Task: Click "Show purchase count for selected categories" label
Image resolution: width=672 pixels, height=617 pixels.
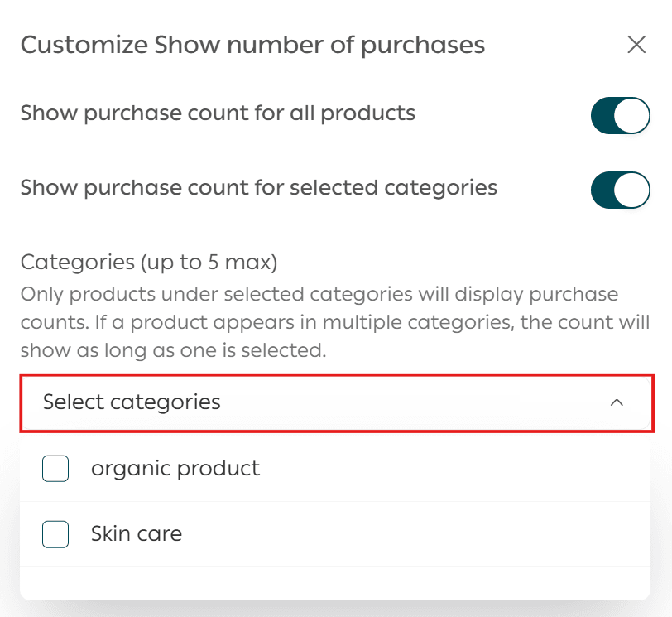Action: point(258,187)
